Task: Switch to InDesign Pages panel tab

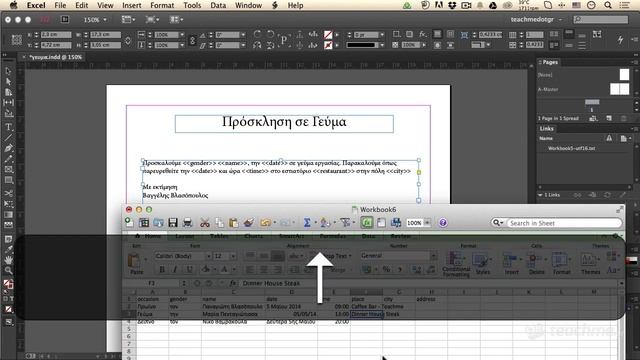Action: pyautogui.click(x=550, y=62)
